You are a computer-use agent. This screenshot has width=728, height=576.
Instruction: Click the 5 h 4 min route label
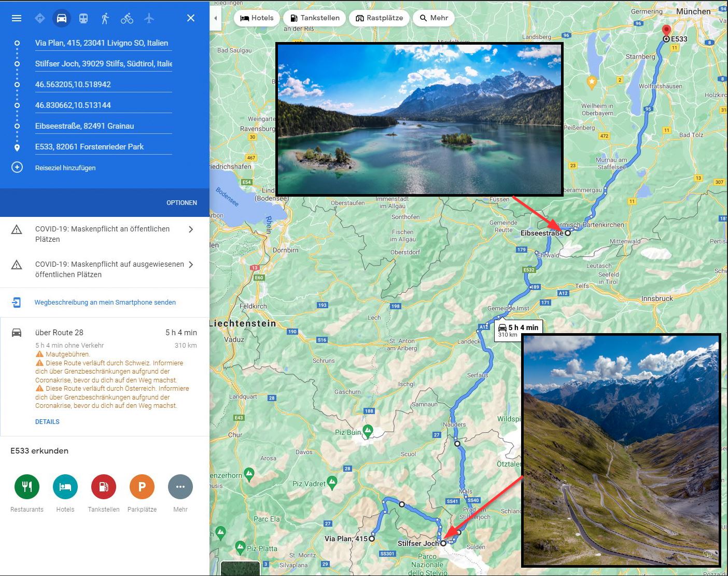pyautogui.click(x=519, y=330)
